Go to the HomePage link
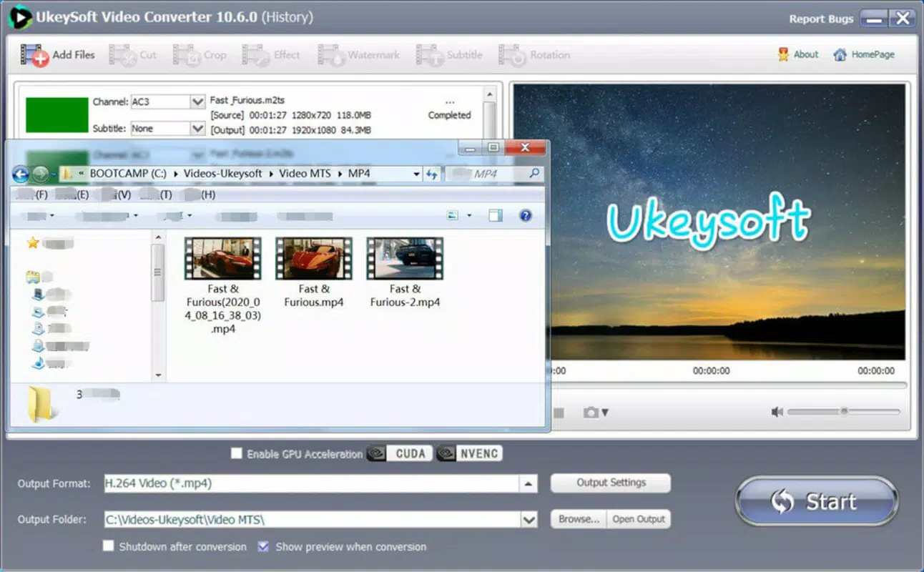Screen dimensions: 924x572 pos(864,54)
